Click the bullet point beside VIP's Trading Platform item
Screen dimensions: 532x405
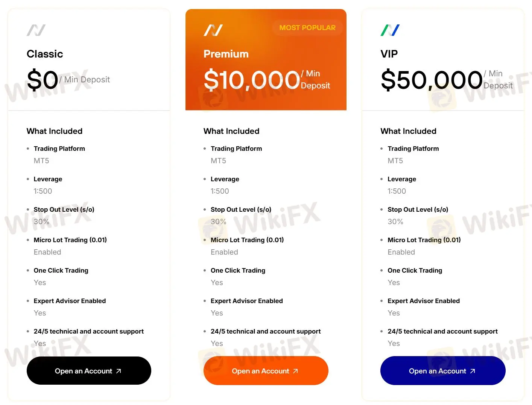tap(382, 149)
